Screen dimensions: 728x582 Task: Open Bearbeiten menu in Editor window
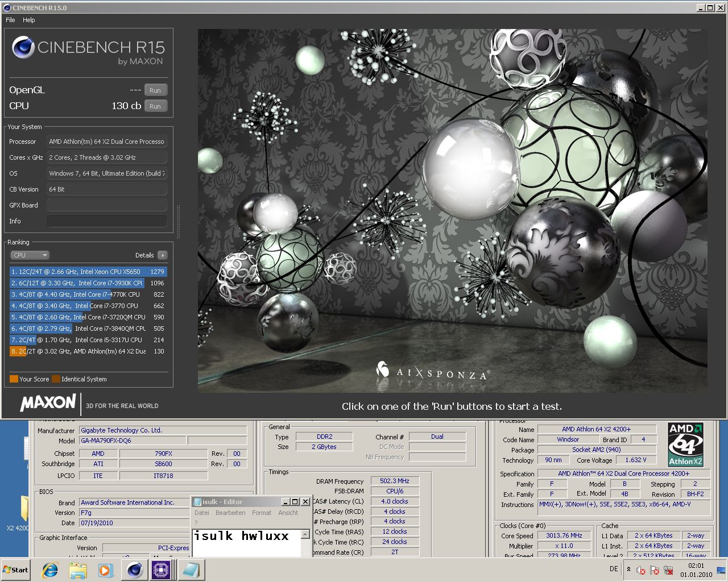(x=230, y=513)
